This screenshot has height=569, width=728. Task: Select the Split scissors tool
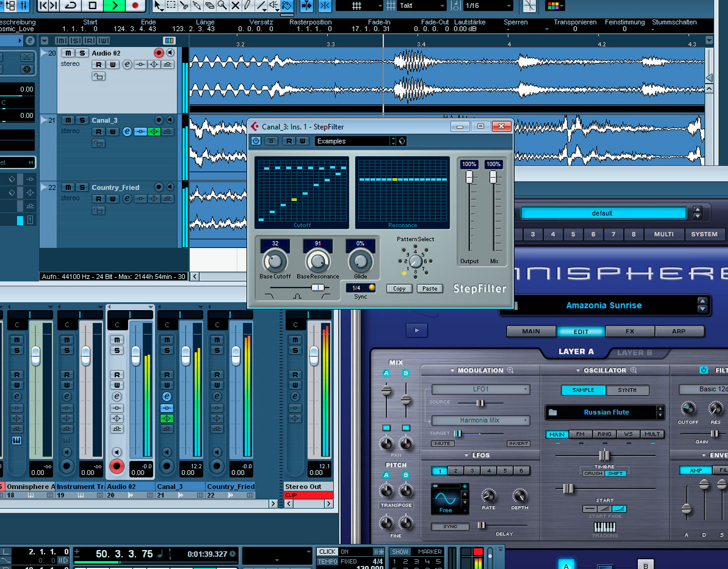click(184, 5)
